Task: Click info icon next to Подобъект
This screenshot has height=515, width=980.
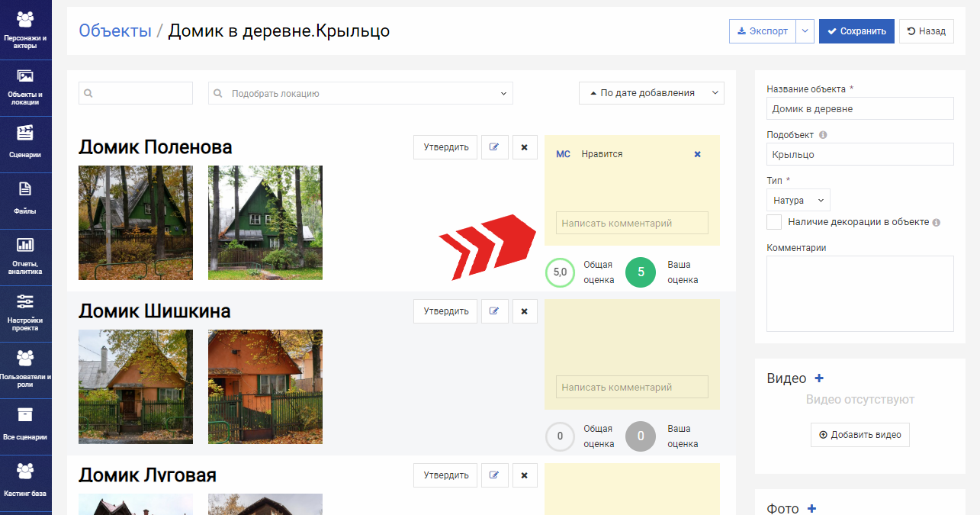Action: click(823, 135)
